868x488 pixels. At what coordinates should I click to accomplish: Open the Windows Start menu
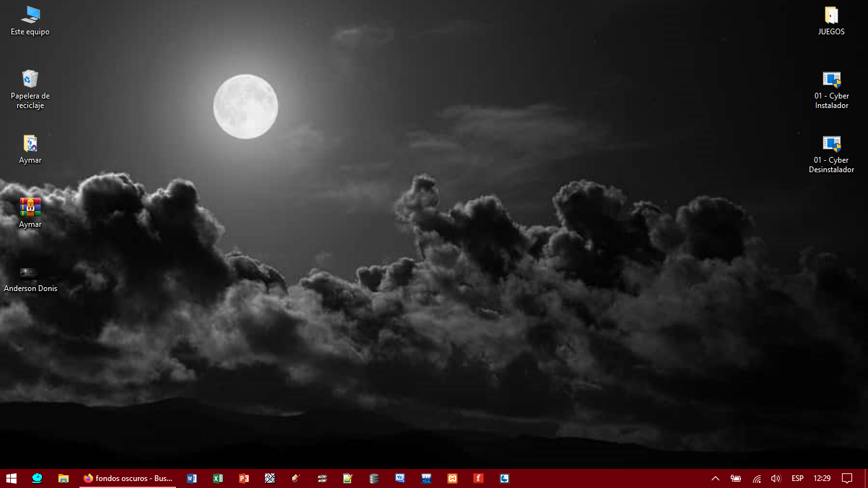pyautogui.click(x=11, y=478)
